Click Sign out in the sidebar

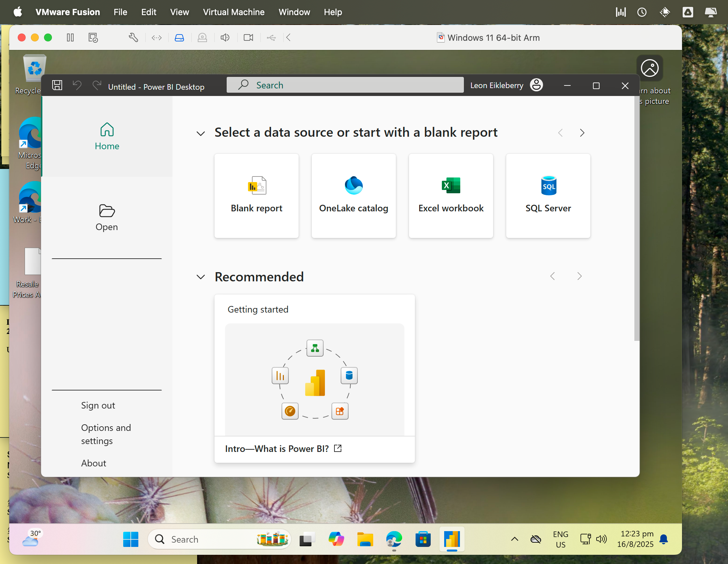(x=98, y=405)
